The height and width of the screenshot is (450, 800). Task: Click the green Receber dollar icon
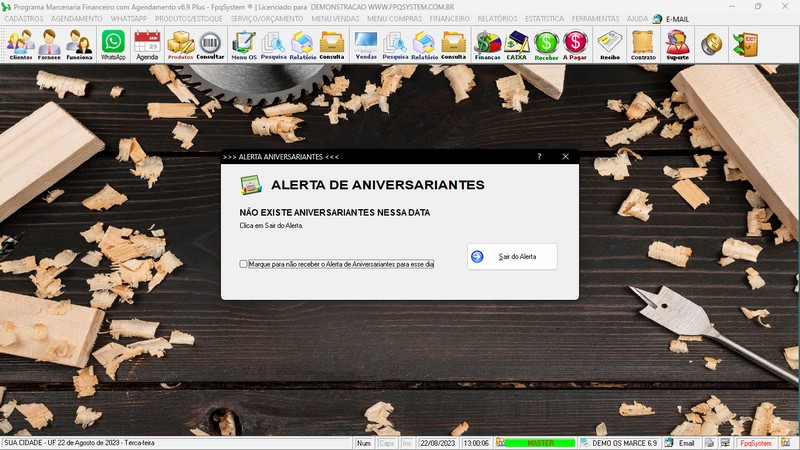pos(546,44)
